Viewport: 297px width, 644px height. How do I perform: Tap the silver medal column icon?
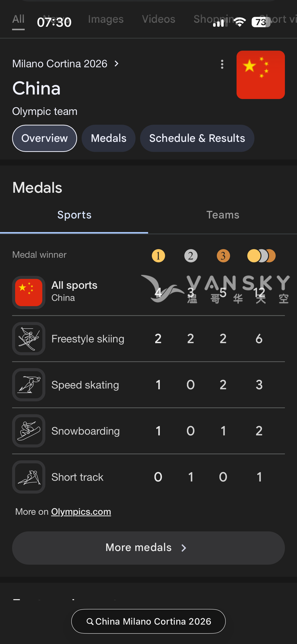(x=191, y=256)
